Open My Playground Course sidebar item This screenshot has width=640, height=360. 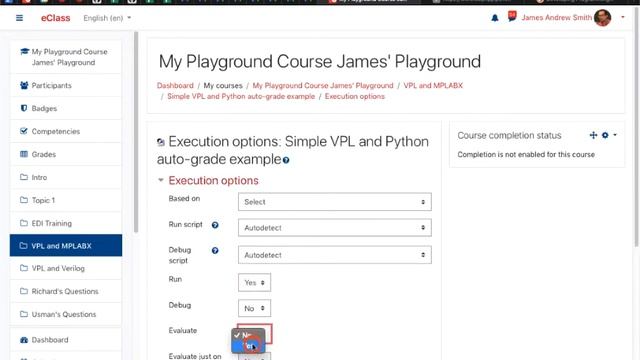[66, 57]
